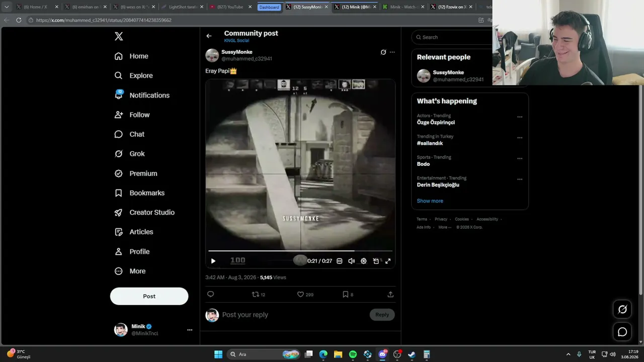Toggle video captions
The width and height of the screenshot is (644, 362).
340,261
